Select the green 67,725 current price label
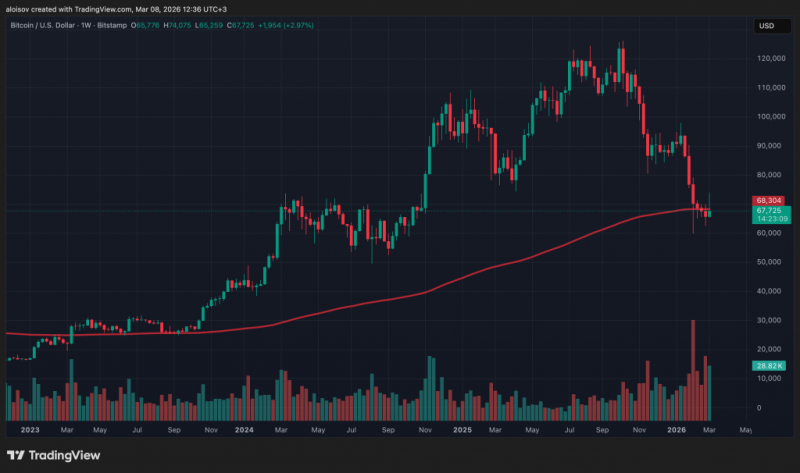800x473 pixels. coord(771,214)
